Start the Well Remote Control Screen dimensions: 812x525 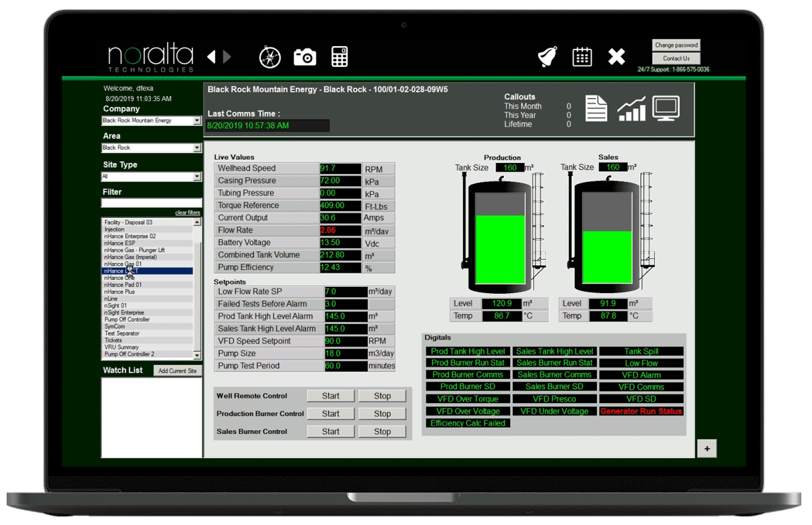(331, 396)
